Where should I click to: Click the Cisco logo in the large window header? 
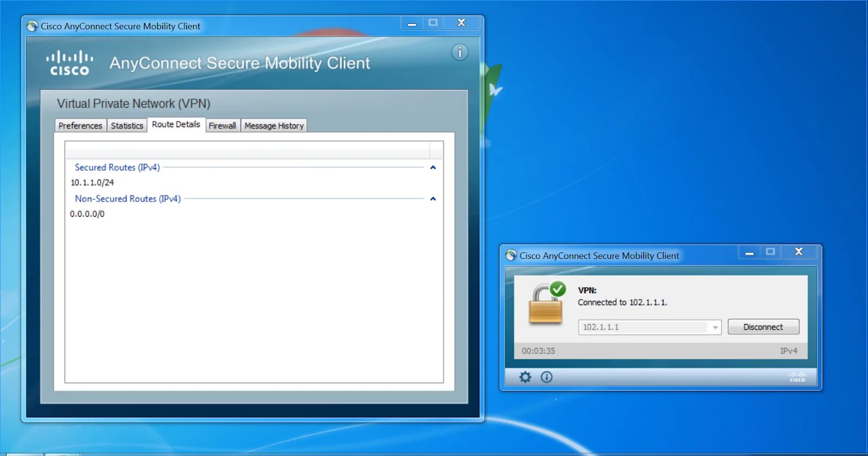(x=69, y=63)
